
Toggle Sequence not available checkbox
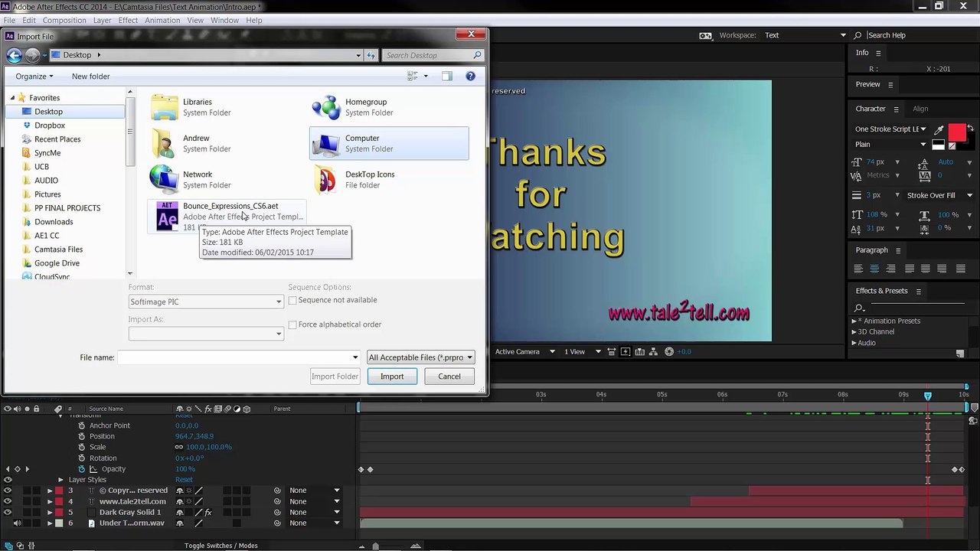point(292,301)
